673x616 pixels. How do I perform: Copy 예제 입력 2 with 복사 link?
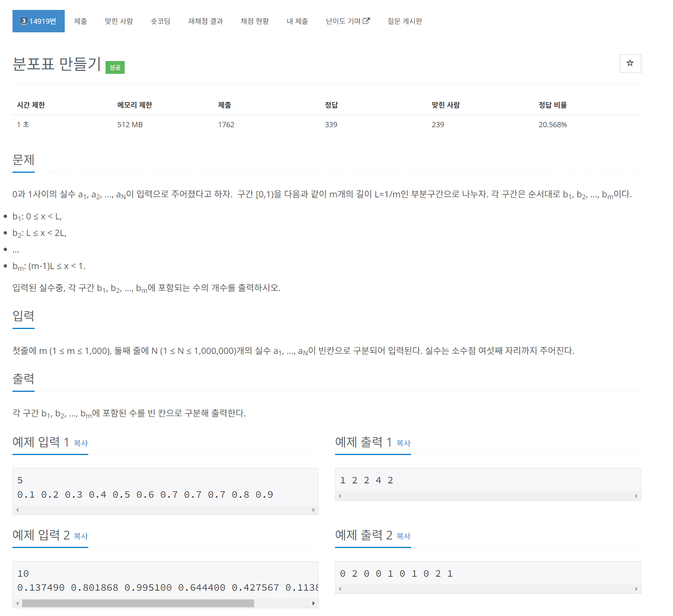click(81, 536)
